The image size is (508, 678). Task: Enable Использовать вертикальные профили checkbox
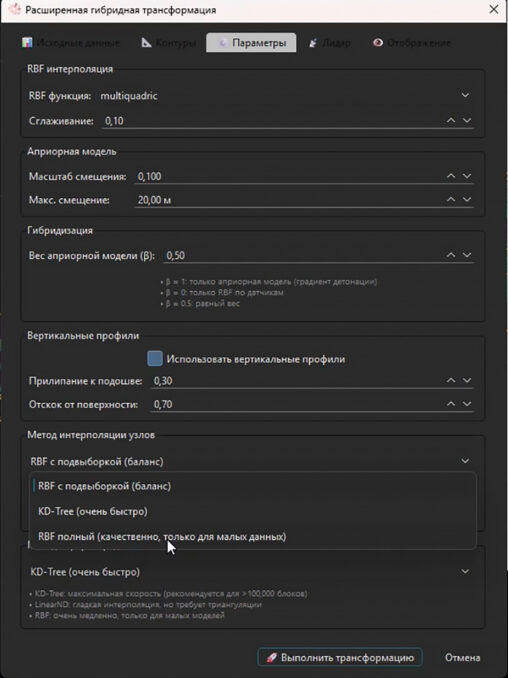pyautogui.click(x=155, y=359)
